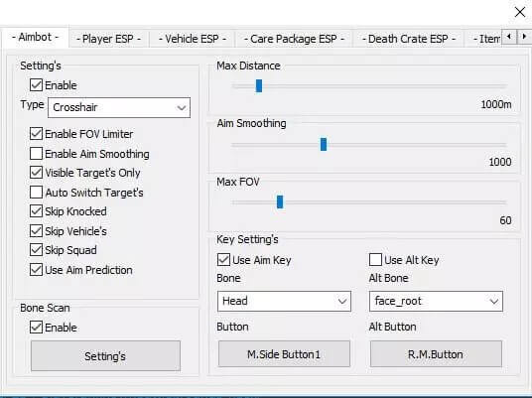Click the M.Side Button1 key button
532x398 pixels.
tap(284, 354)
